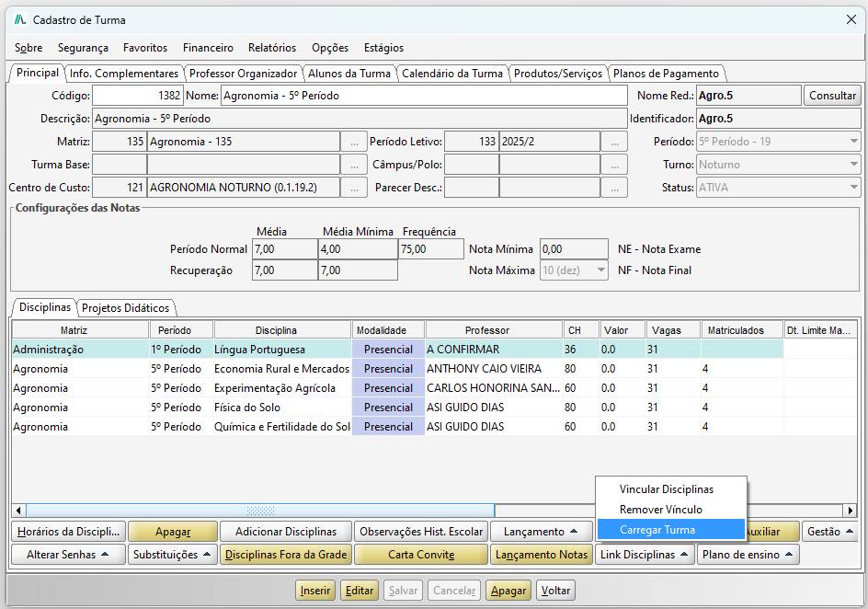Open the Opções menu

pyautogui.click(x=330, y=48)
